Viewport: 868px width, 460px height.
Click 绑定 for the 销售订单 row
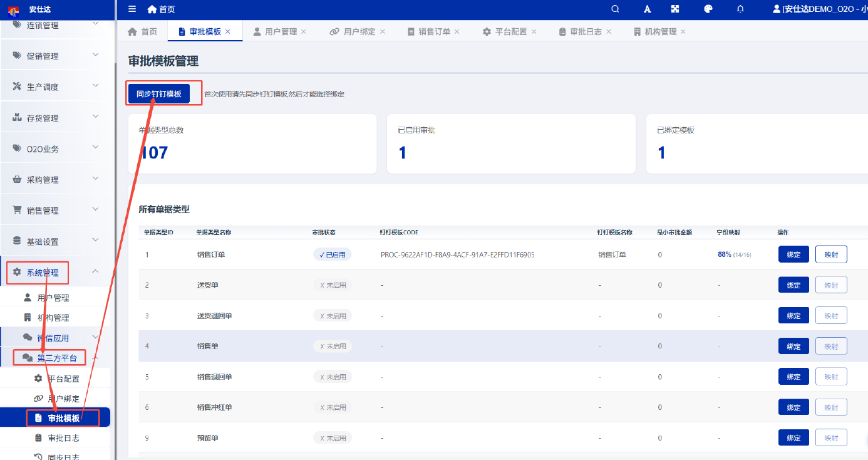(793, 254)
